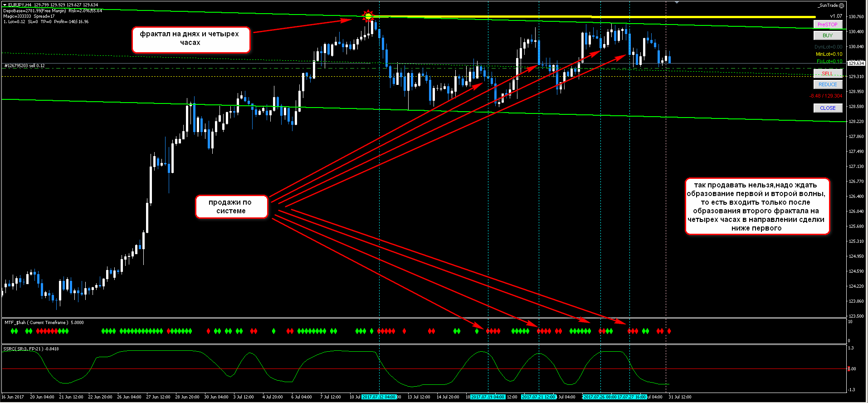Click the 130.760 price scale label
Image resolution: width=868 pixels, height=403 pixels.
(856, 17)
